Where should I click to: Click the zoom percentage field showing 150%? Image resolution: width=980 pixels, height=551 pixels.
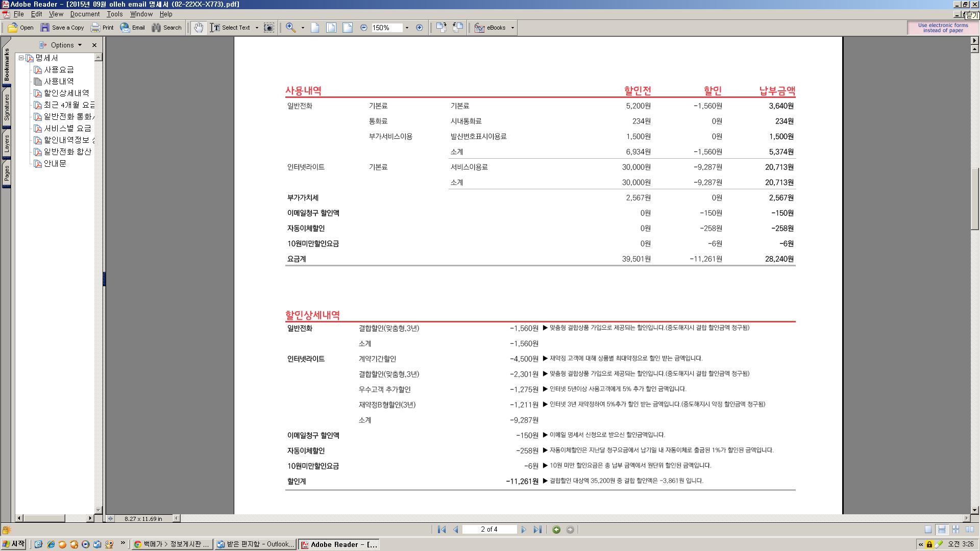386,28
